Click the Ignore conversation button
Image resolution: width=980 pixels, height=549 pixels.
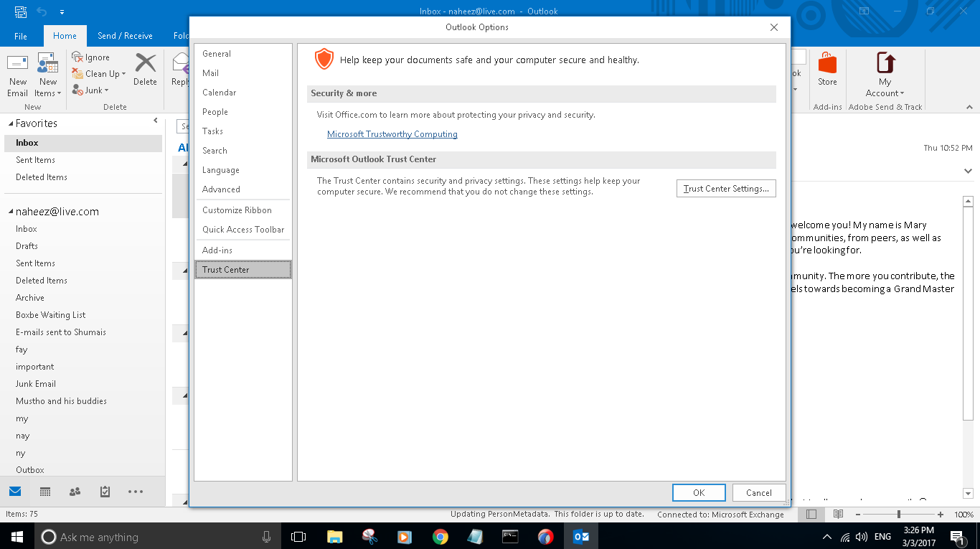[90, 57]
